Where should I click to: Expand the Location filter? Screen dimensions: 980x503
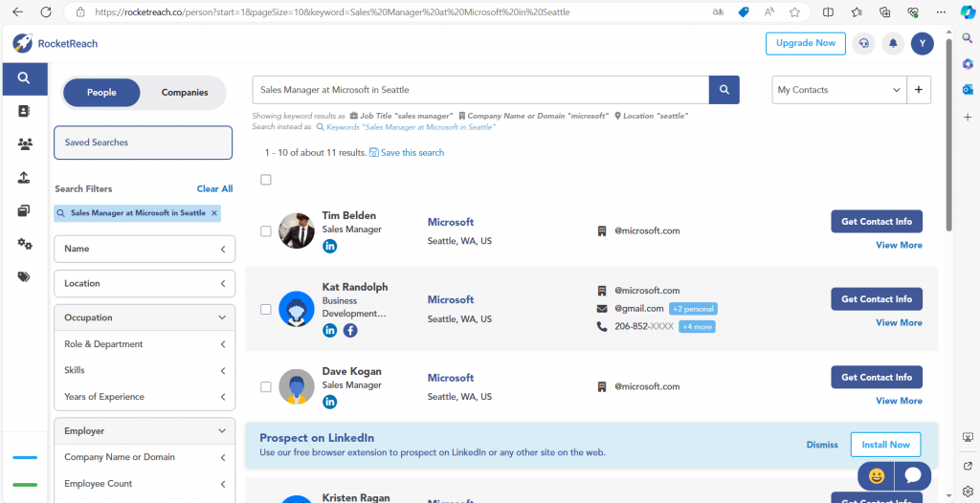145,284
